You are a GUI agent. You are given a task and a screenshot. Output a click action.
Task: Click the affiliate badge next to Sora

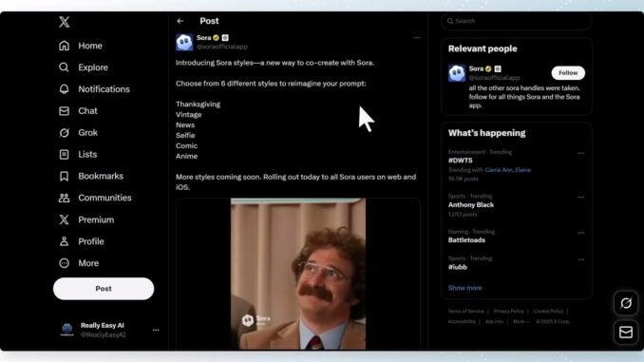pos(225,38)
